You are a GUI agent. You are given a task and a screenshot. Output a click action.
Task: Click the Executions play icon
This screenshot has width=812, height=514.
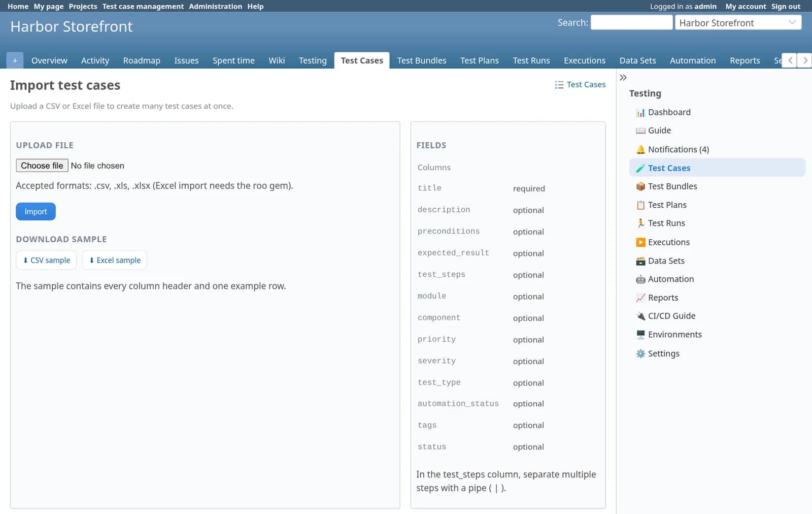[640, 242]
